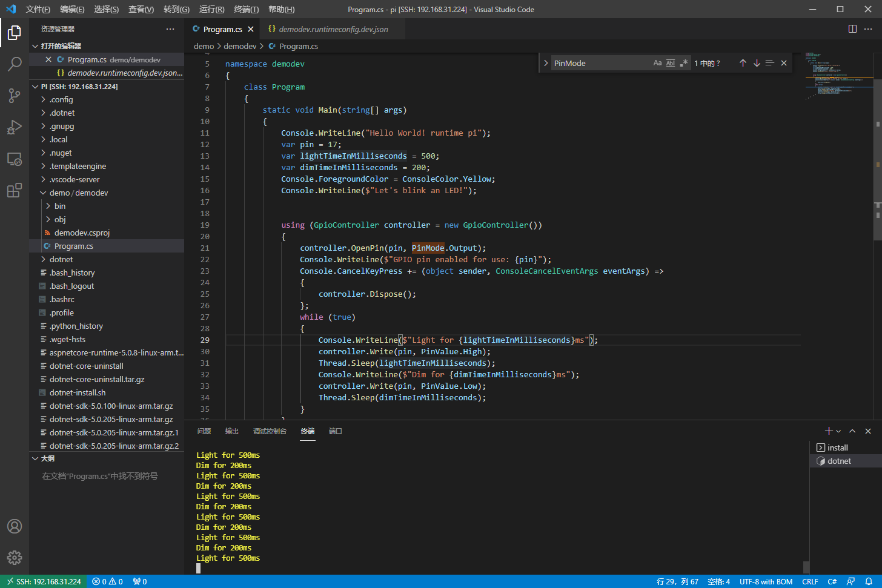
Task: Select Program.cs in the file tree
Action: 107,246
